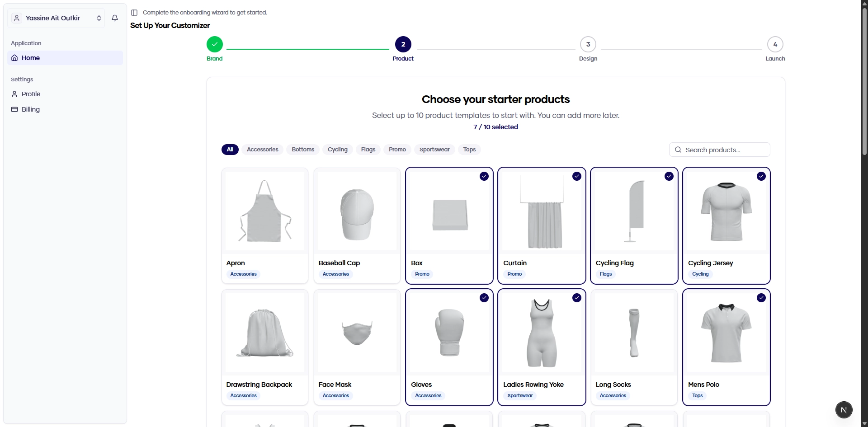Click the Launch step label
The height and width of the screenshot is (427, 868).
(x=775, y=59)
